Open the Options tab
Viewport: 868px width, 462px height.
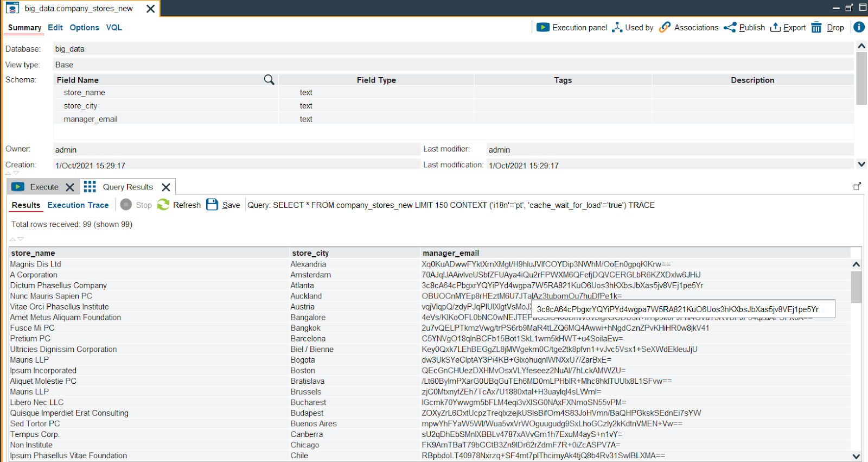(85, 28)
